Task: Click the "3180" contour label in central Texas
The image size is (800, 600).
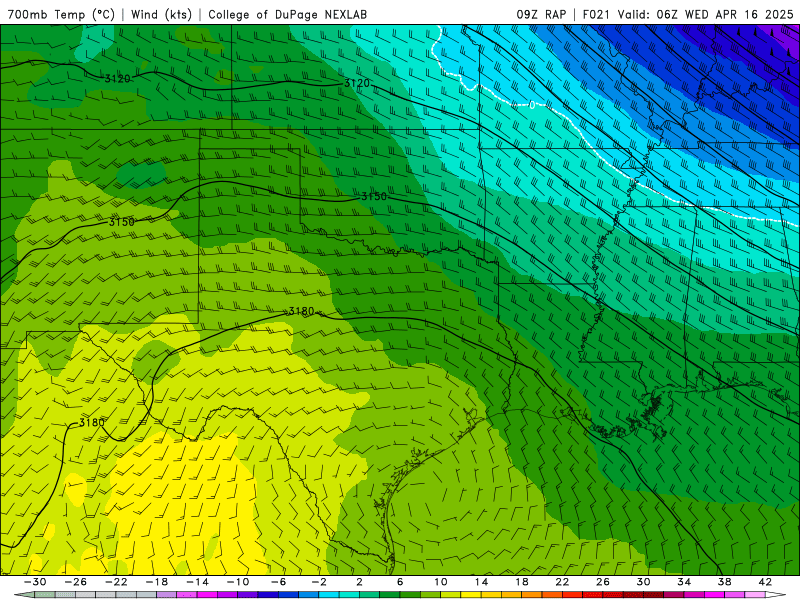Action: (x=302, y=311)
